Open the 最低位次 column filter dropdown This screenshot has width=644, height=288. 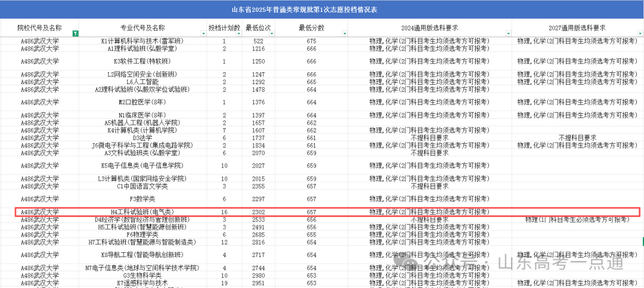tap(271, 34)
